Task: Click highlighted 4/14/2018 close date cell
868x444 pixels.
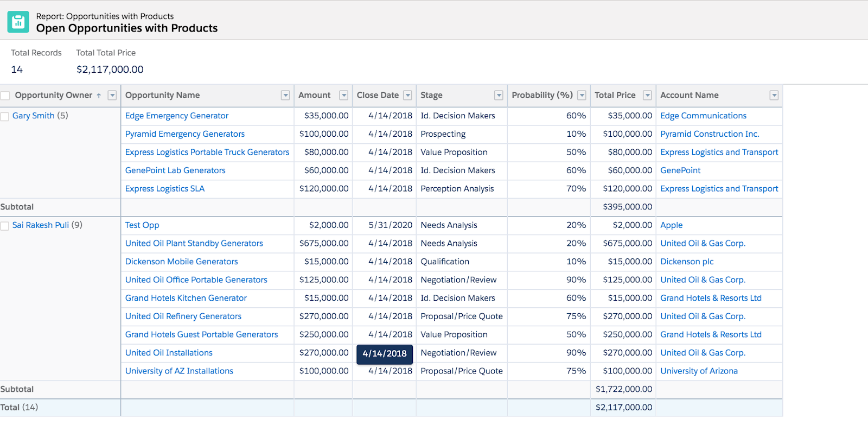Action: pyautogui.click(x=385, y=353)
